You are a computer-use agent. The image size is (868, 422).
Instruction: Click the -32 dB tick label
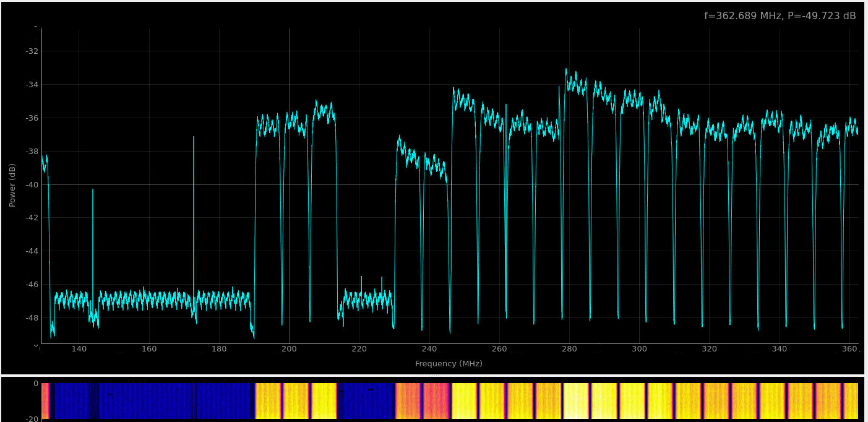[32, 51]
